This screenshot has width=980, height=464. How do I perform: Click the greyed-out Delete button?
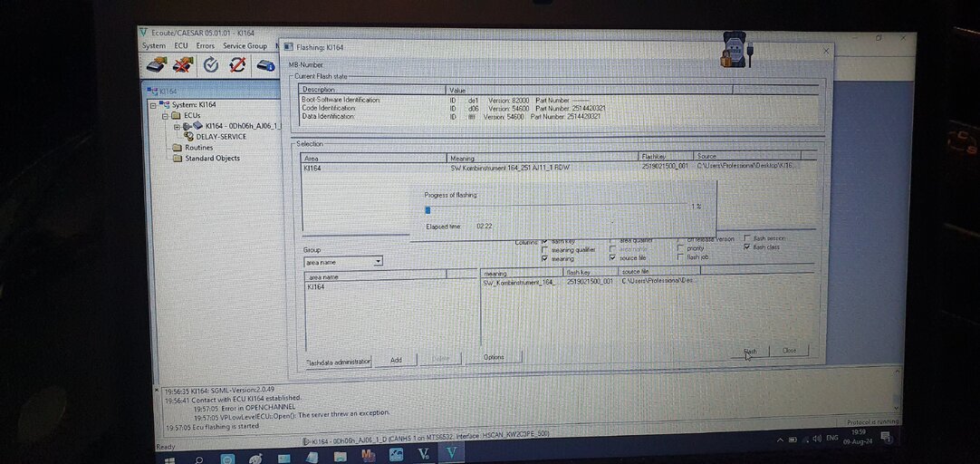440,358
